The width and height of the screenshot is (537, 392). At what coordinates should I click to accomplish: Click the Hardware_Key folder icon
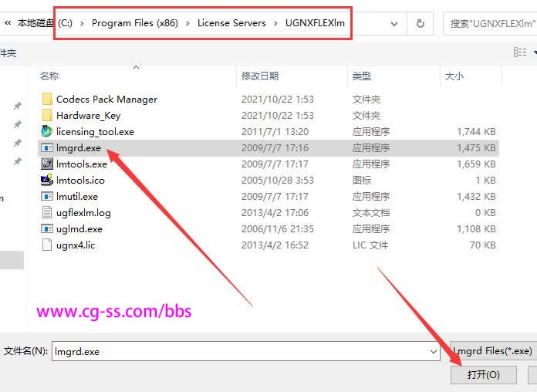pos(46,115)
